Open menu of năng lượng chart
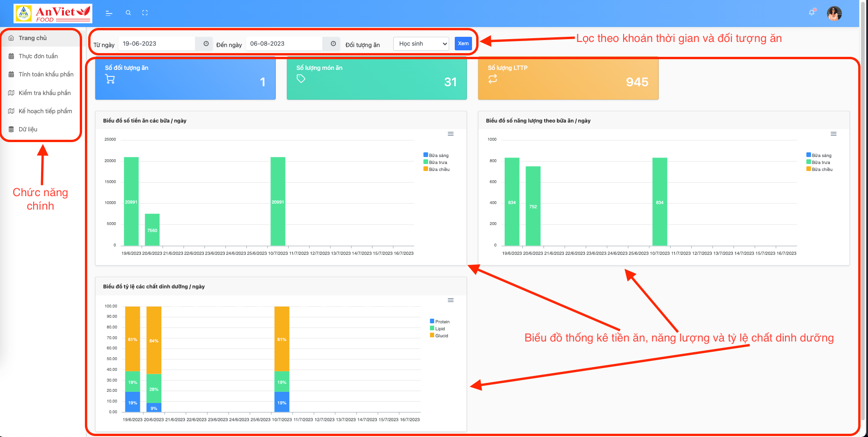 coord(833,134)
